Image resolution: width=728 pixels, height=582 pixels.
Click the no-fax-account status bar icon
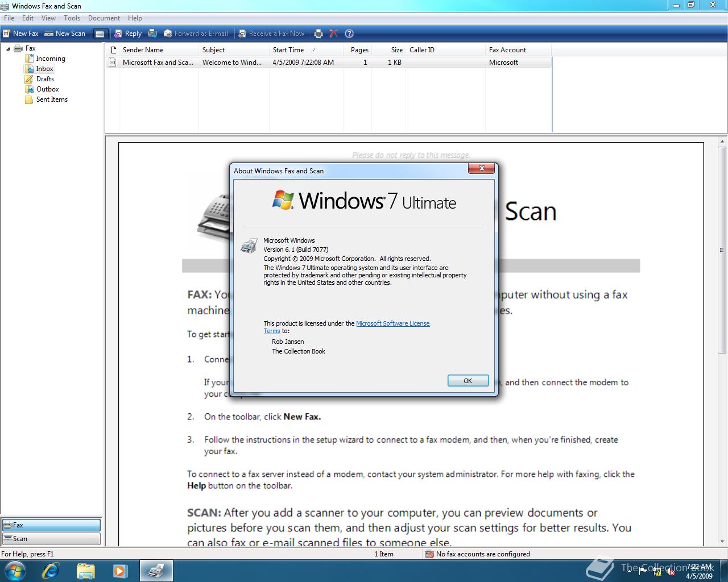(429, 554)
